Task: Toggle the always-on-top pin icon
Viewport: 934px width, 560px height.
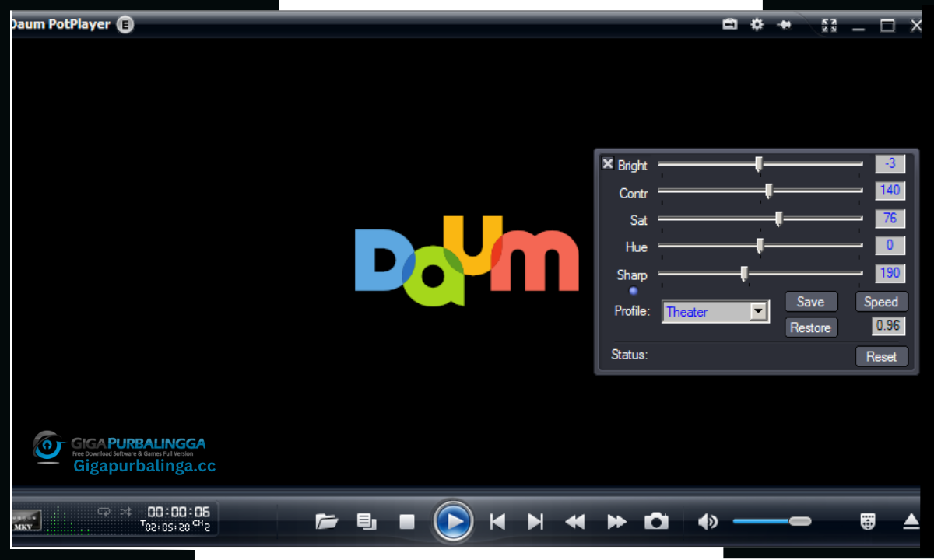Action: pos(784,25)
